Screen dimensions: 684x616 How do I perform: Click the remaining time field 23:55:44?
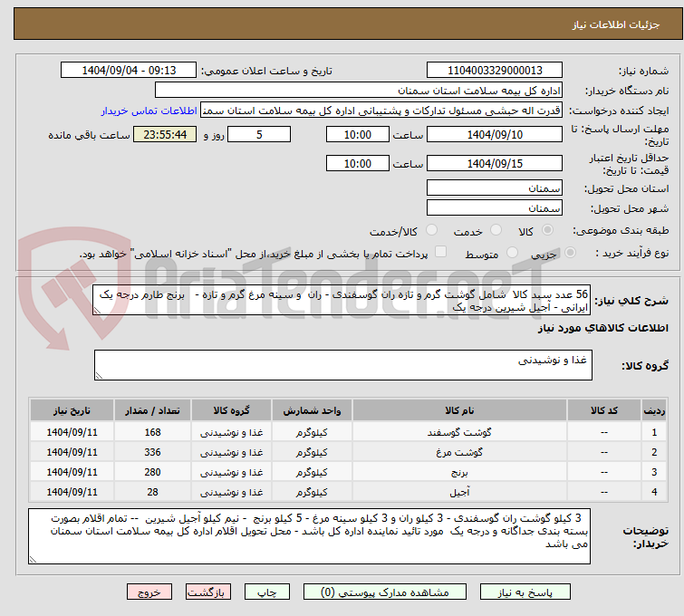point(165,134)
